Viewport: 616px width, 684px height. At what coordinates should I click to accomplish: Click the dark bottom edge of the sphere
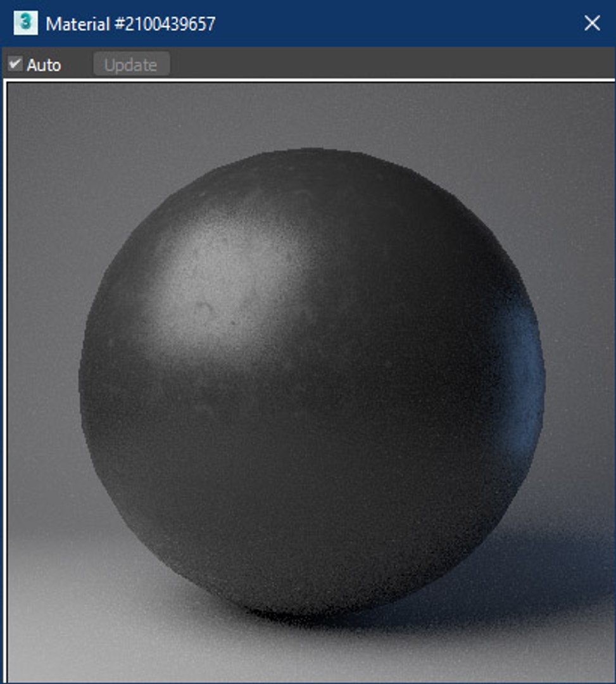(x=305, y=604)
